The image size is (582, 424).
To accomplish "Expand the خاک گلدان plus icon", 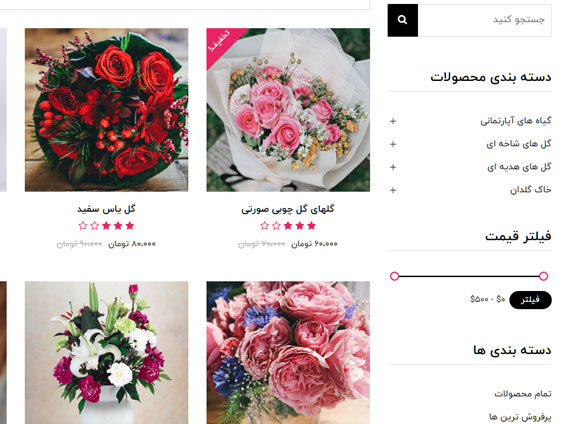I will [393, 190].
